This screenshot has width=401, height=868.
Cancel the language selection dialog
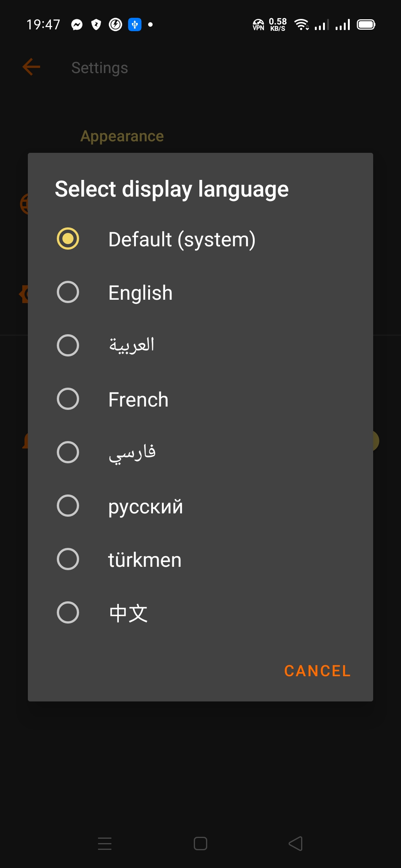click(317, 671)
